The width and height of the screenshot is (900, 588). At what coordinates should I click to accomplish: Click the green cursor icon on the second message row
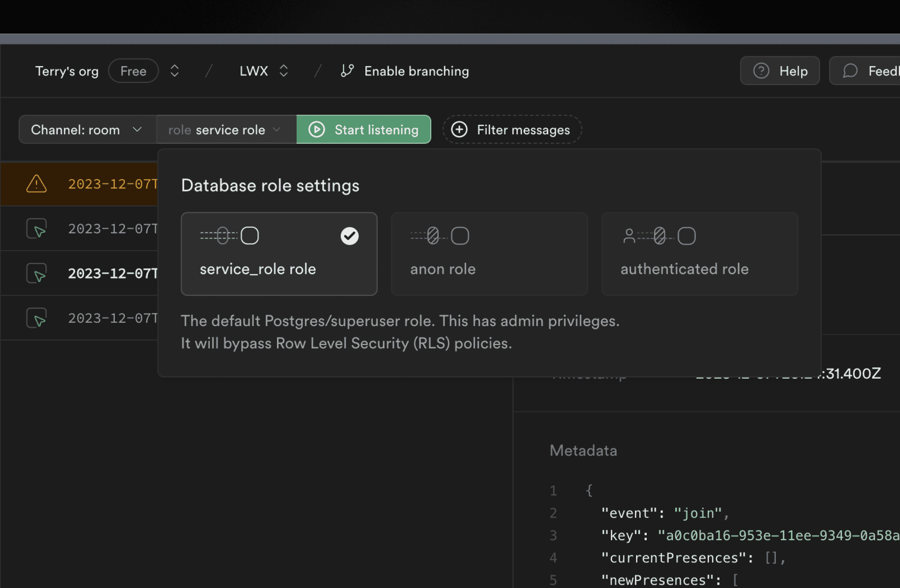(x=36, y=228)
